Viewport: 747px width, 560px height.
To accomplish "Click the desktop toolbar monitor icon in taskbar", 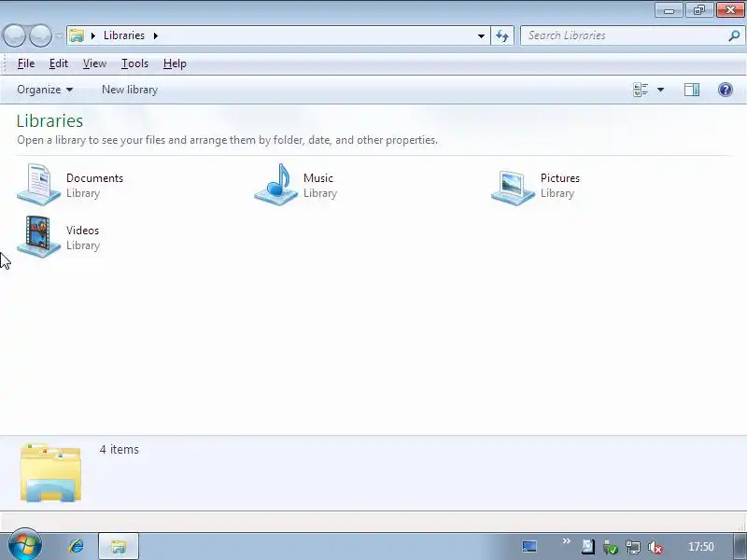I will tap(529, 546).
